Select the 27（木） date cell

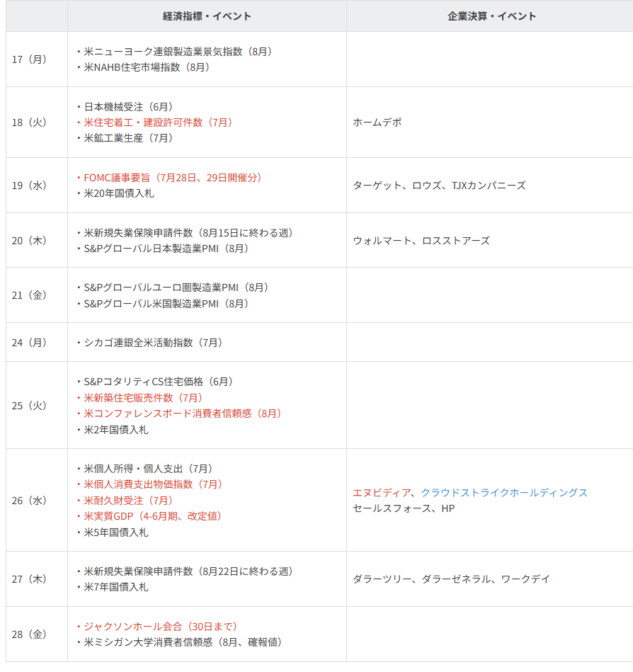coord(37,579)
